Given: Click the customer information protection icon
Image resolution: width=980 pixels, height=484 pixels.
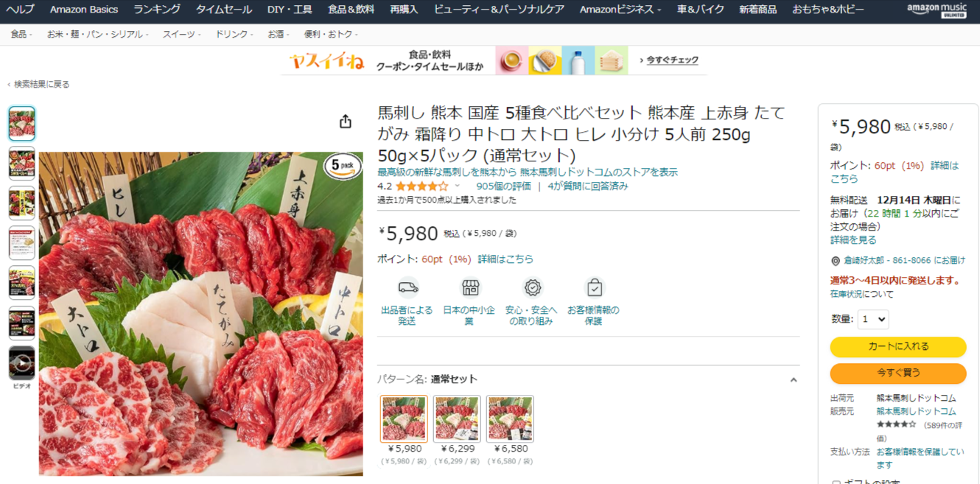Looking at the screenshot, I should coord(594,287).
